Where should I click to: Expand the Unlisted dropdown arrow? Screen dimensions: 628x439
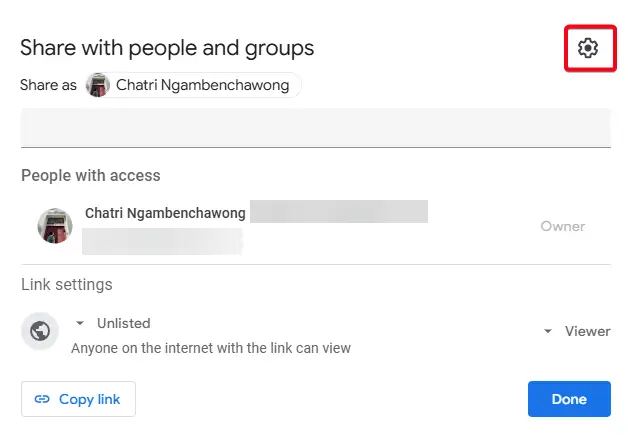coord(80,323)
